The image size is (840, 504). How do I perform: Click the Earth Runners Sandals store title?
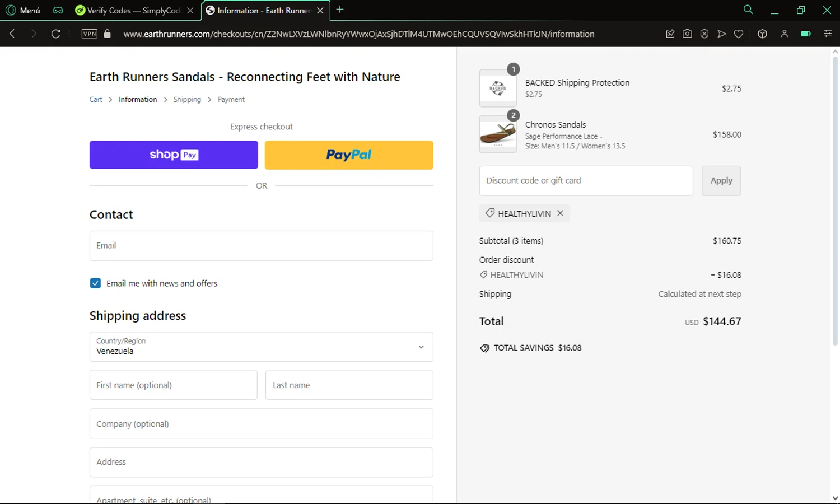245,77
